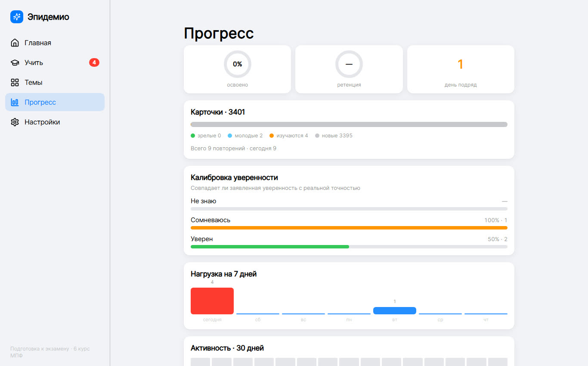The image size is (588, 366).
Task: Click the first activity heatmap cell
Action: [x=200, y=362]
